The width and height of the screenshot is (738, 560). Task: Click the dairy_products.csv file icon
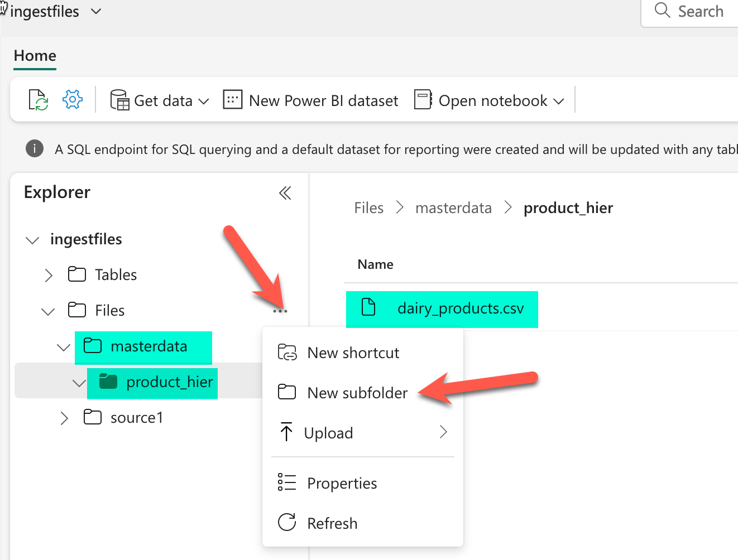coord(368,307)
